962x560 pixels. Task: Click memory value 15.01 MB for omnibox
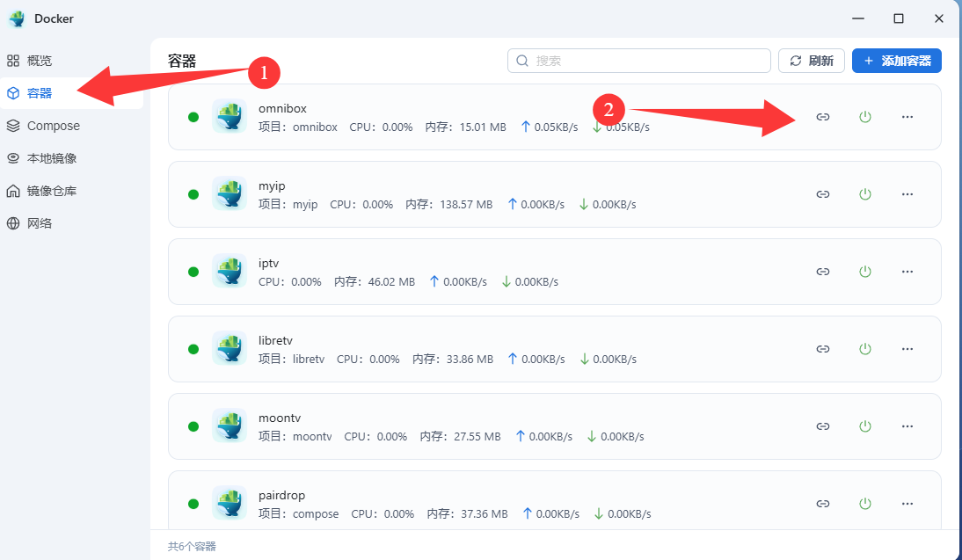point(483,127)
